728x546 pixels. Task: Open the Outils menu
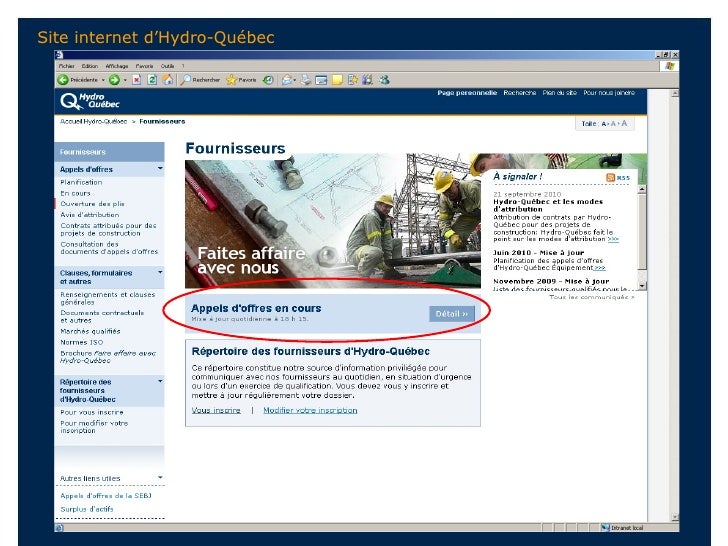(168, 66)
